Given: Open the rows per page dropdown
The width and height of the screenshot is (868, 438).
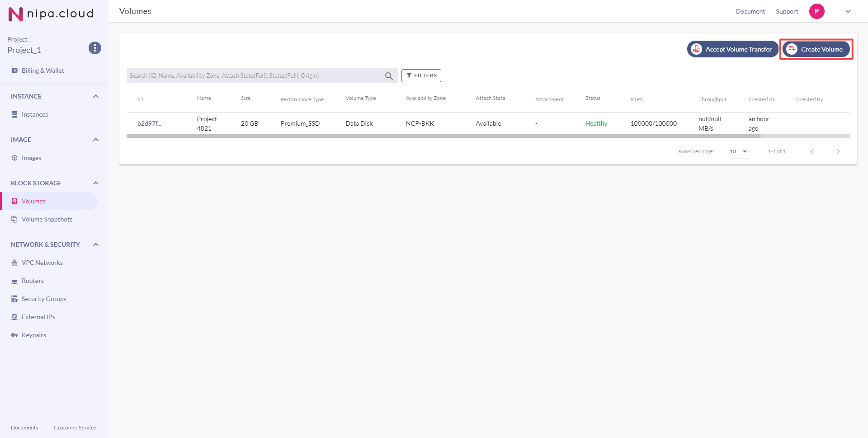Looking at the screenshot, I should (739, 151).
